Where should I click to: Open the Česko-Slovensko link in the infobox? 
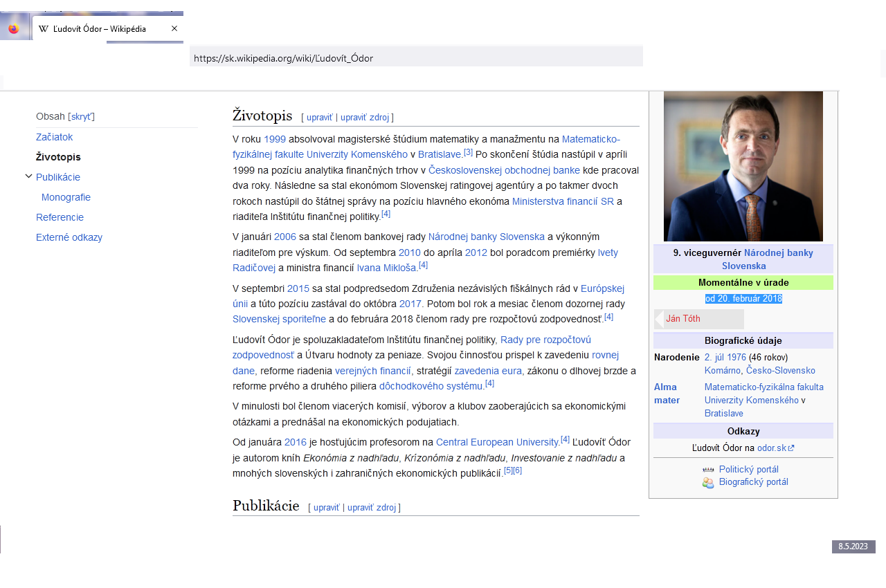click(781, 371)
